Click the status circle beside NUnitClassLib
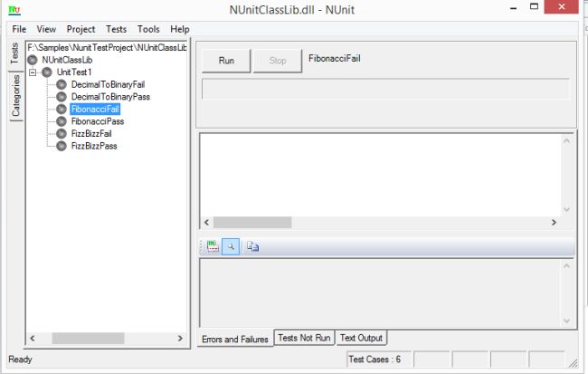 (x=33, y=60)
